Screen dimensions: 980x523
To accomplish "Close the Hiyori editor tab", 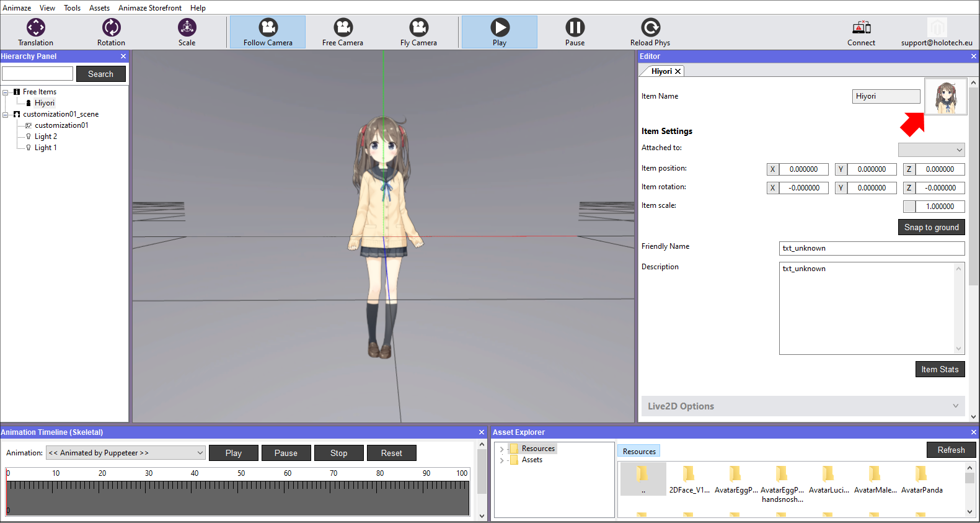I will coord(678,71).
